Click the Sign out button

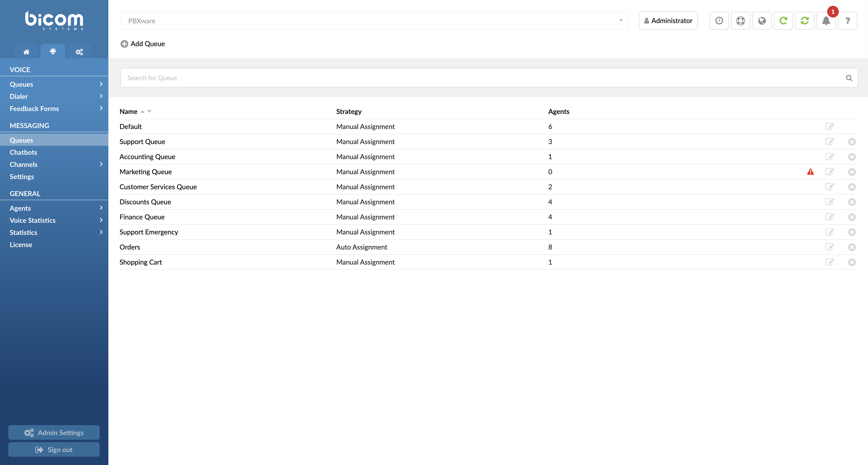pos(54,449)
